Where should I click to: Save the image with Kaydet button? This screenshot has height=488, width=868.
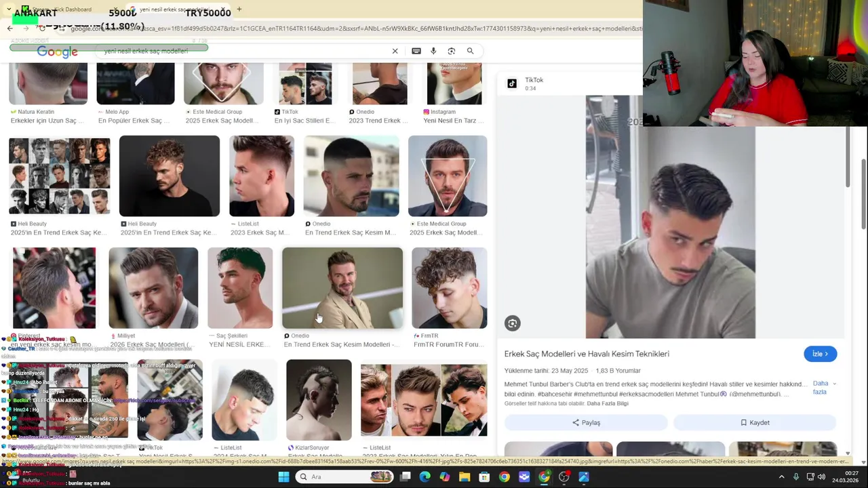coord(755,422)
